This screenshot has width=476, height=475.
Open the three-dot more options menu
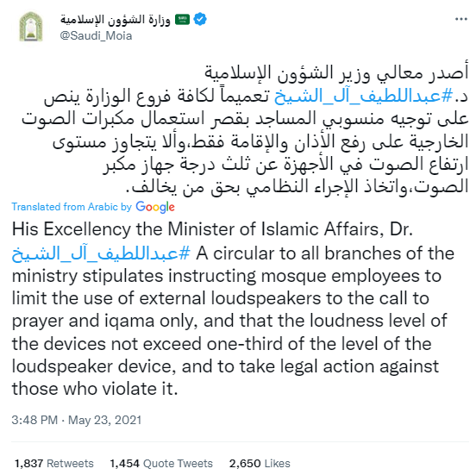(x=460, y=20)
